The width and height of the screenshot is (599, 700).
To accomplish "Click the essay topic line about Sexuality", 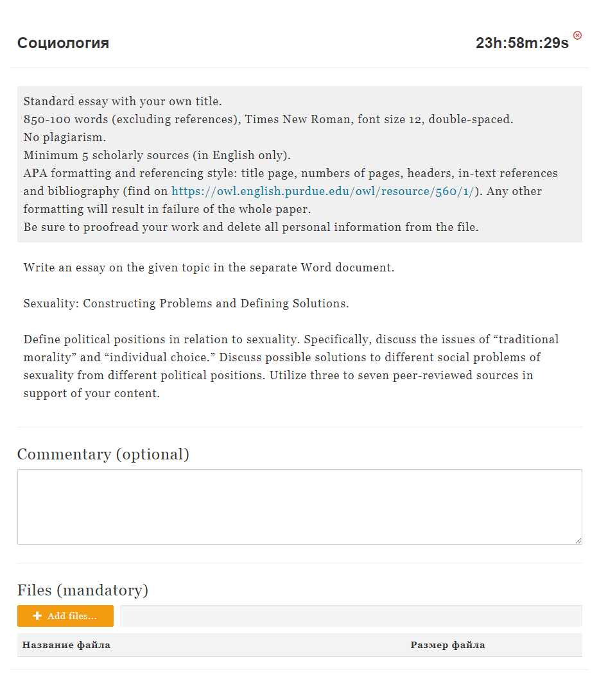I will coord(186,303).
